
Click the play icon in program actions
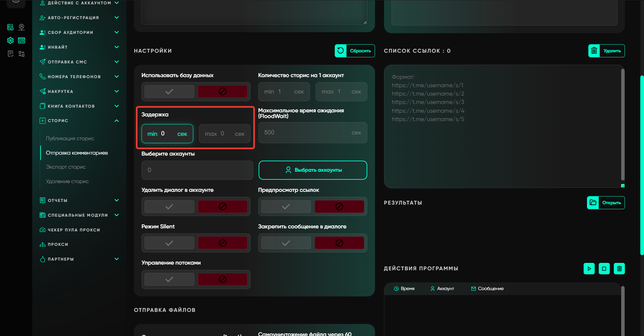tap(589, 269)
